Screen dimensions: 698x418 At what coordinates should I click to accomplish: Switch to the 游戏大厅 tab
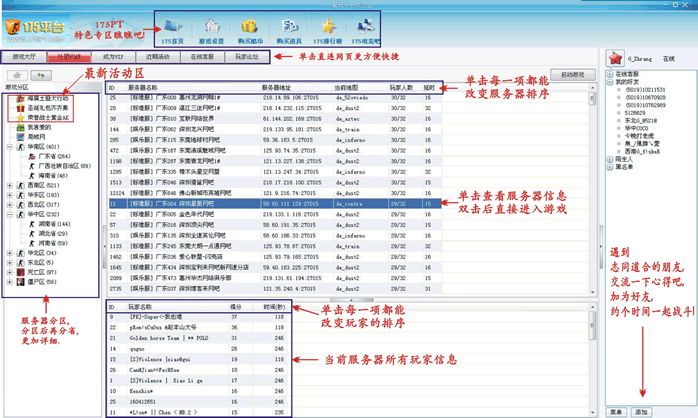pos(23,58)
